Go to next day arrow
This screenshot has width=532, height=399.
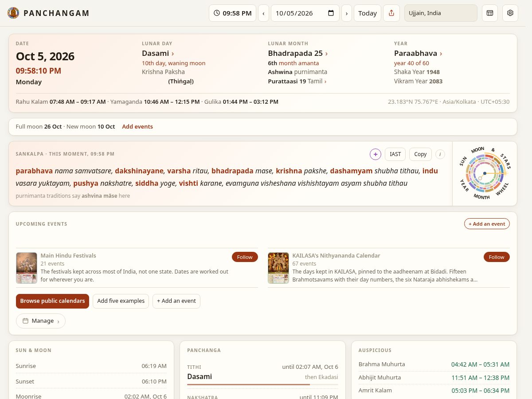coord(347,13)
